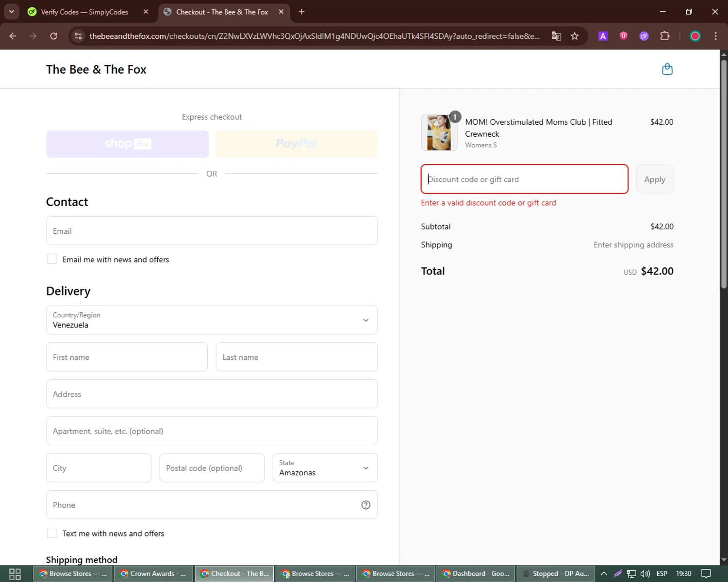Focus the Discount code or gift card field
The width and height of the screenshot is (728, 582).
pyautogui.click(x=525, y=179)
